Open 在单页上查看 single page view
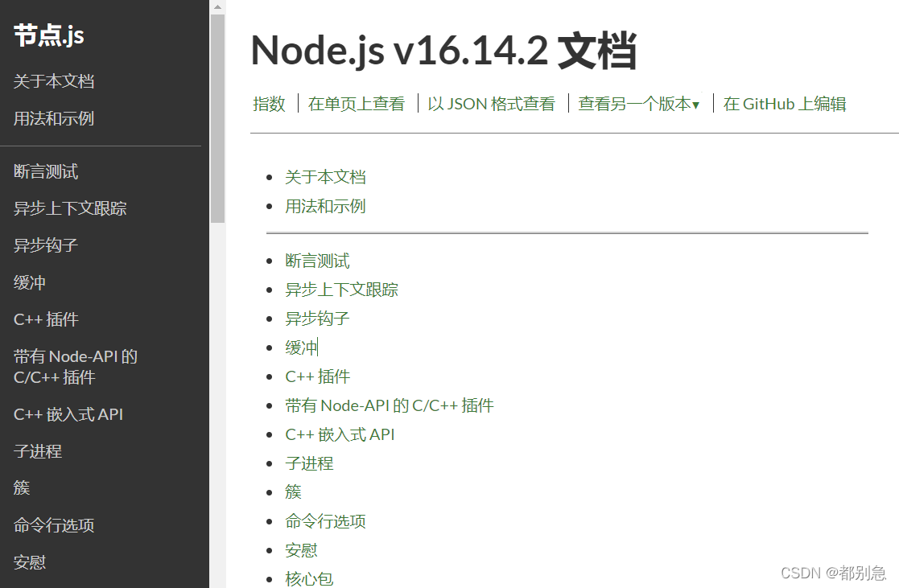Image resolution: width=899 pixels, height=588 pixels. coord(356,104)
